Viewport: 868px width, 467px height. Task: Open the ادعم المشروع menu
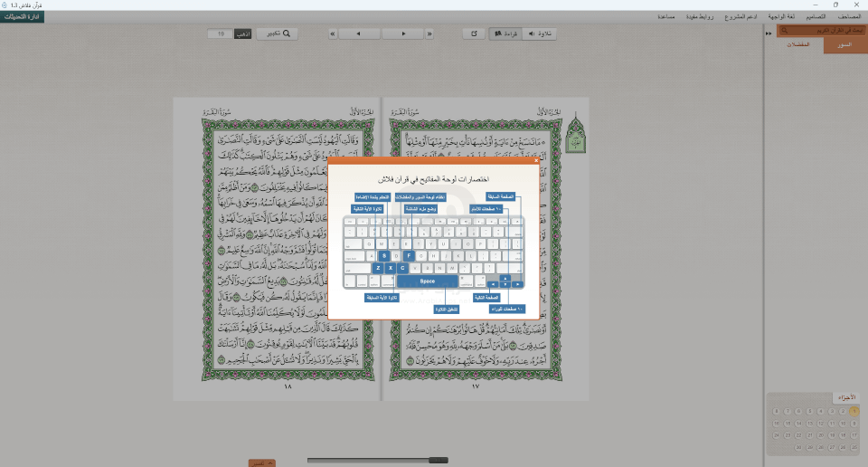click(741, 16)
